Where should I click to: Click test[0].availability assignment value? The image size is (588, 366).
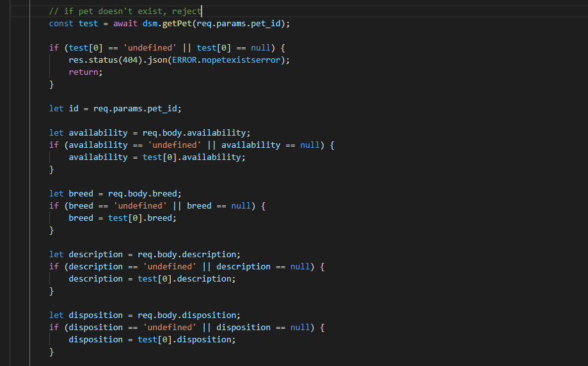[194, 157]
